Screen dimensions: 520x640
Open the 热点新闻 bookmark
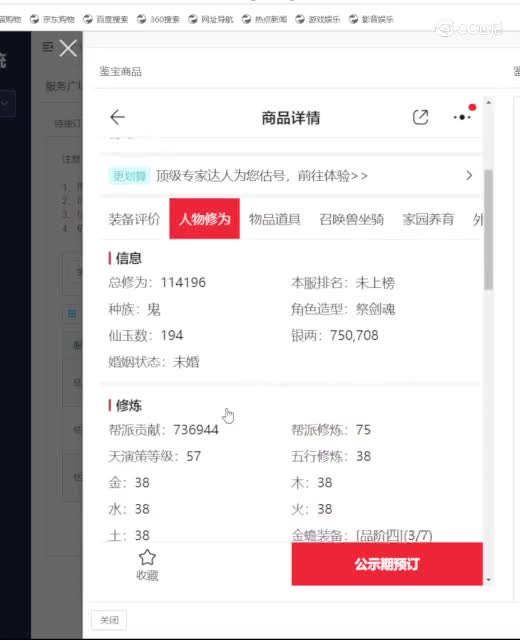(264, 19)
